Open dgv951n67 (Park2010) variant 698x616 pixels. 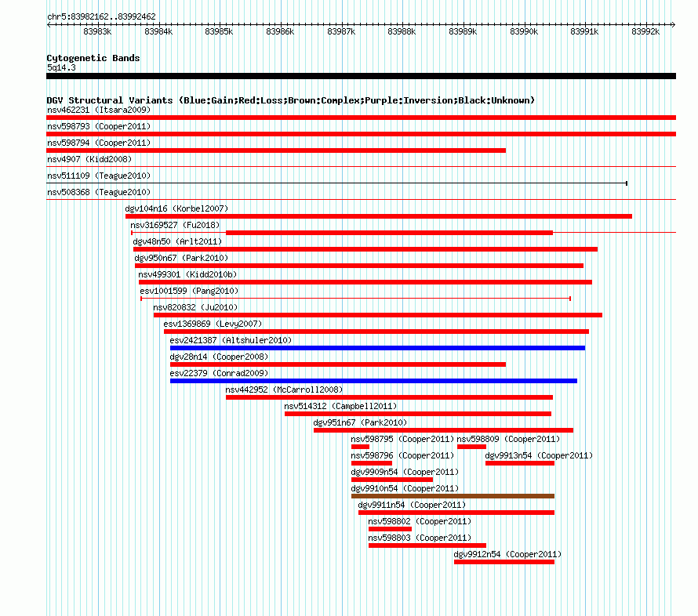[x=360, y=422]
